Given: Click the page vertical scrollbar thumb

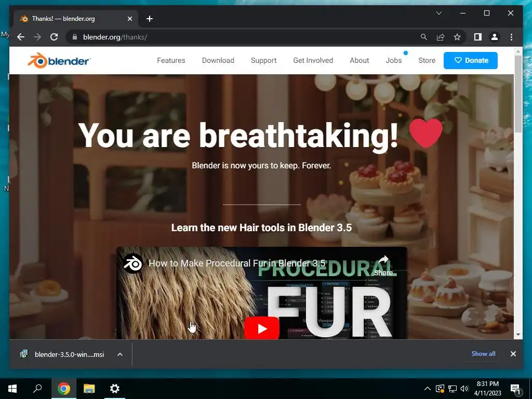Looking at the screenshot, I should (x=518, y=94).
